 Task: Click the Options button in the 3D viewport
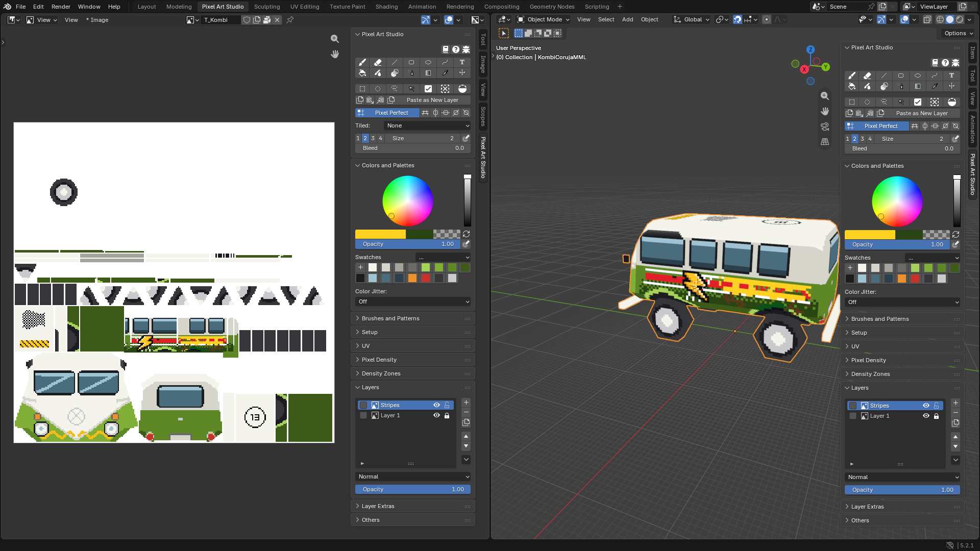[x=958, y=33]
